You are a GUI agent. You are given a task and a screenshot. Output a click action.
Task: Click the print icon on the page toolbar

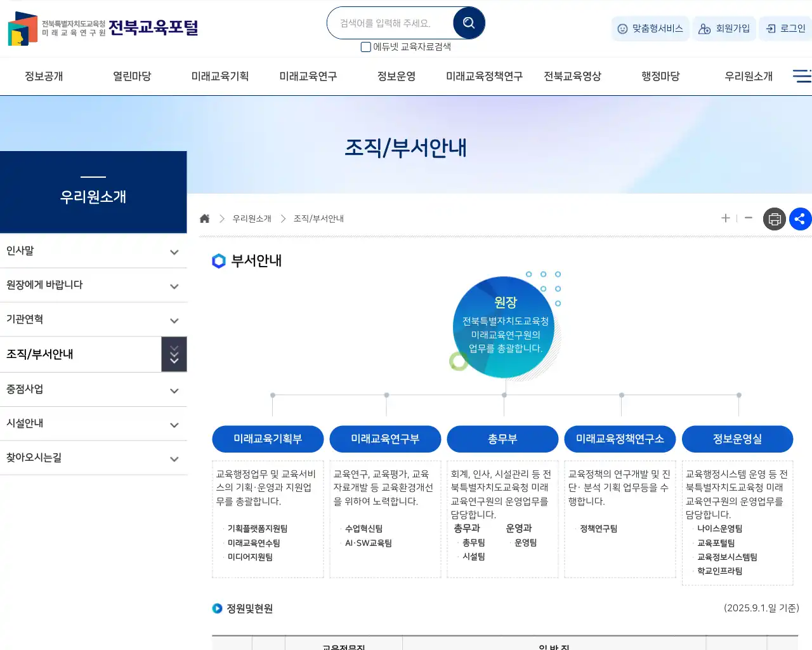774,219
